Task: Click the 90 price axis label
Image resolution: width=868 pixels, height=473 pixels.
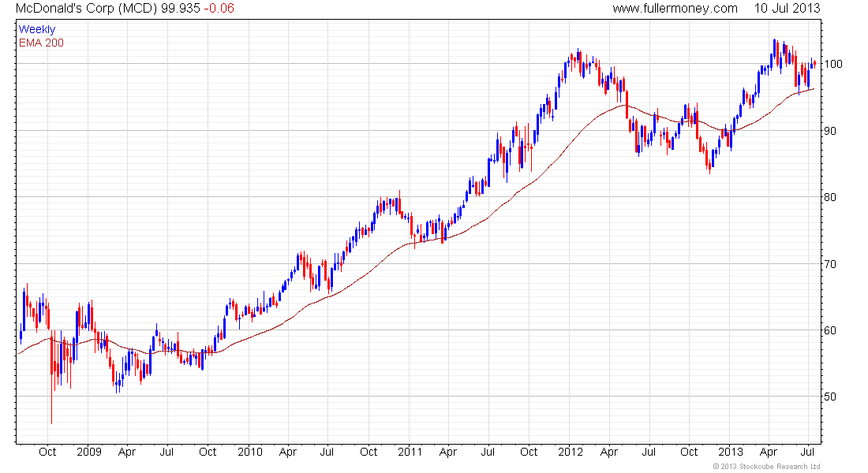Action: [830, 131]
